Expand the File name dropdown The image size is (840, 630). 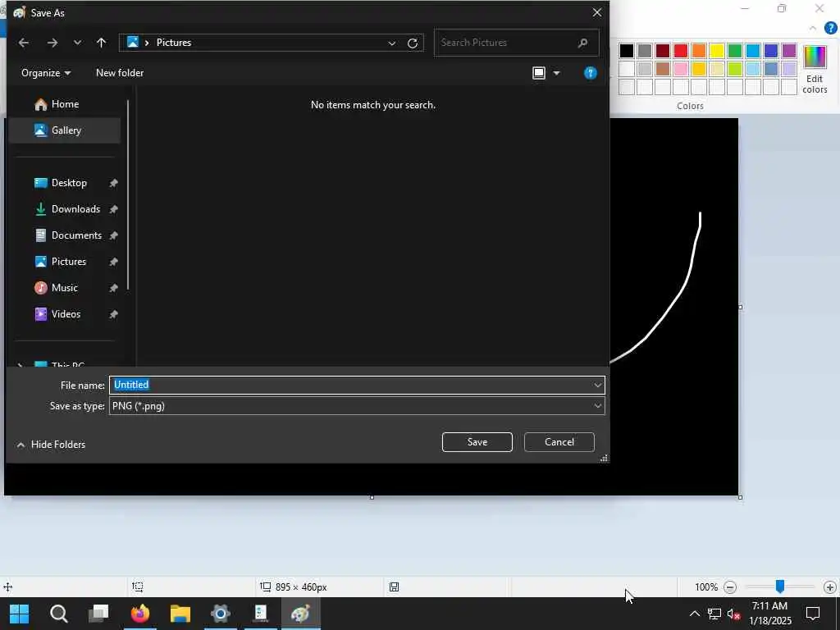point(597,385)
